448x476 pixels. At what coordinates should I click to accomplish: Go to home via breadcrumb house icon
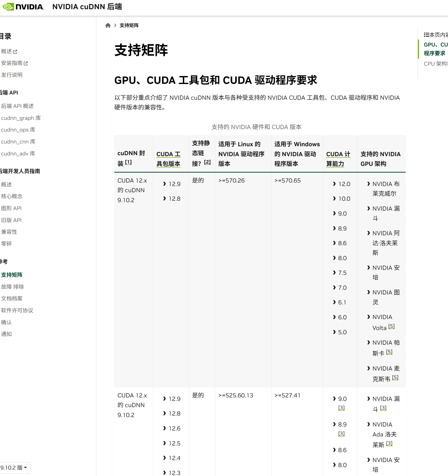pos(108,25)
